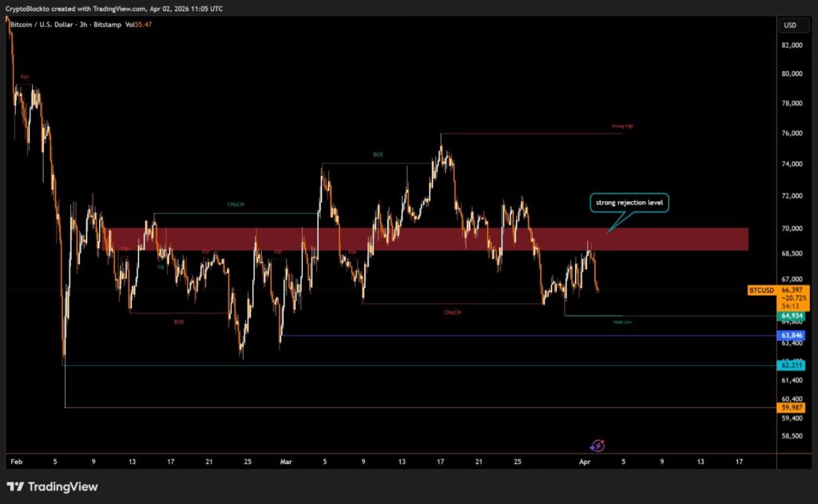
Task: Select the 'strong rejection level' callout
Action: pyautogui.click(x=629, y=203)
